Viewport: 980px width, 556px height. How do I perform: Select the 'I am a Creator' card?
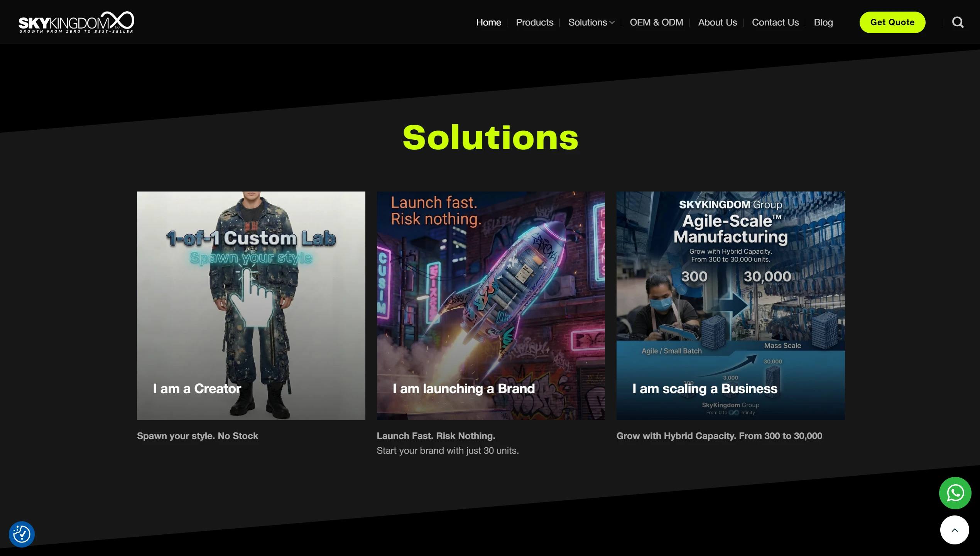click(251, 306)
